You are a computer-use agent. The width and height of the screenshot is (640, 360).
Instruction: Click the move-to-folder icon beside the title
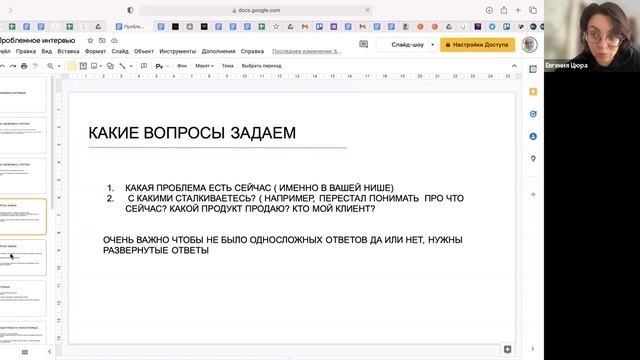point(102,41)
